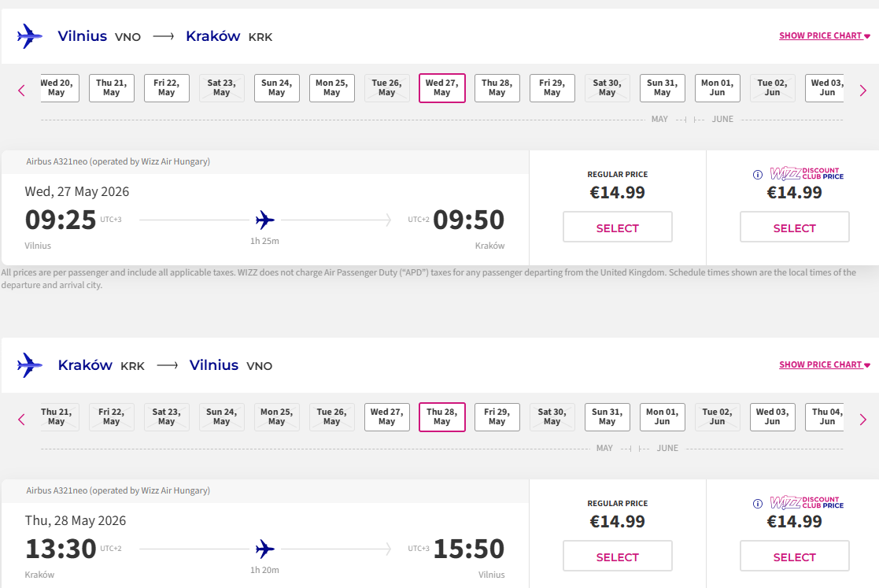Click the 09:25 Vilnius flight plane icon

tap(265, 220)
